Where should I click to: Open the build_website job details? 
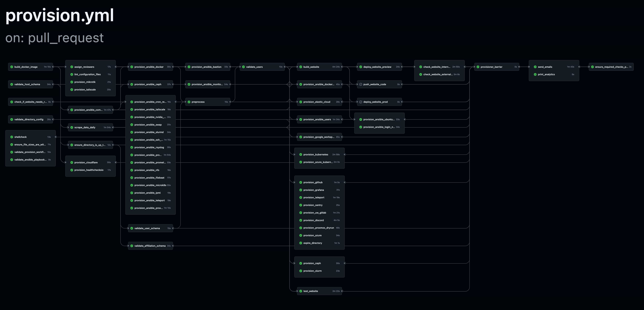coord(311,67)
